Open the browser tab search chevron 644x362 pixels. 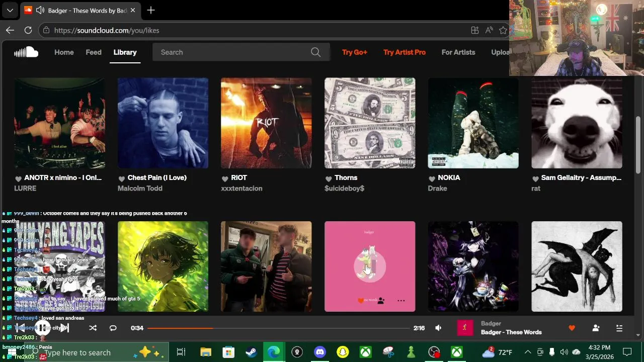[10, 10]
